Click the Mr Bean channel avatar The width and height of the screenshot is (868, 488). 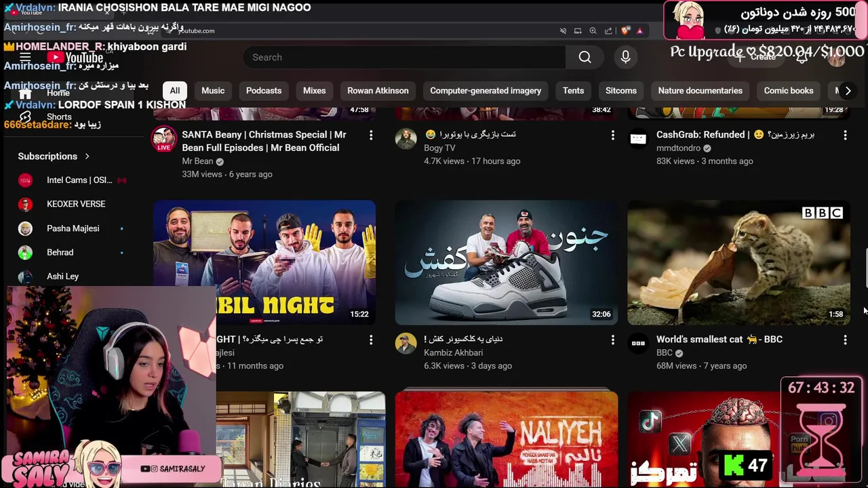[163, 139]
